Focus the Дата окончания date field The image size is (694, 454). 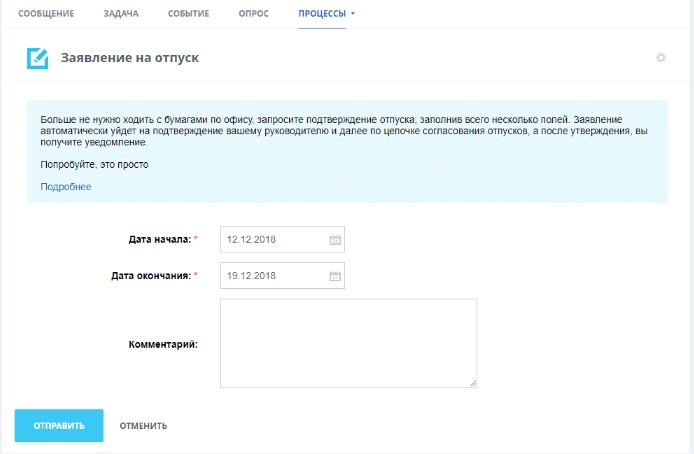(x=282, y=276)
